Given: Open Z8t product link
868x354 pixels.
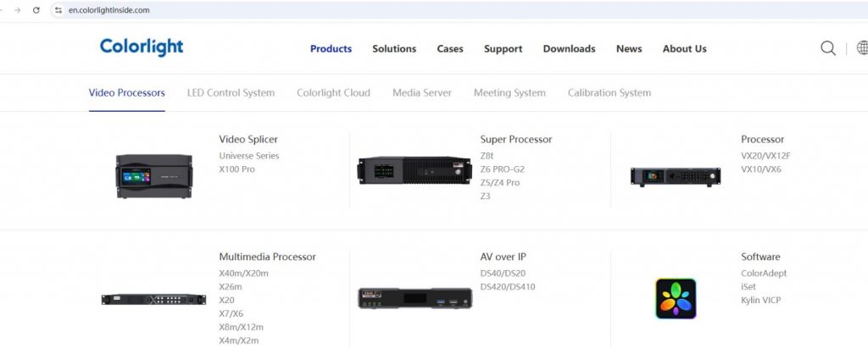Looking at the screenshot, I should click(x=487, y=156).
